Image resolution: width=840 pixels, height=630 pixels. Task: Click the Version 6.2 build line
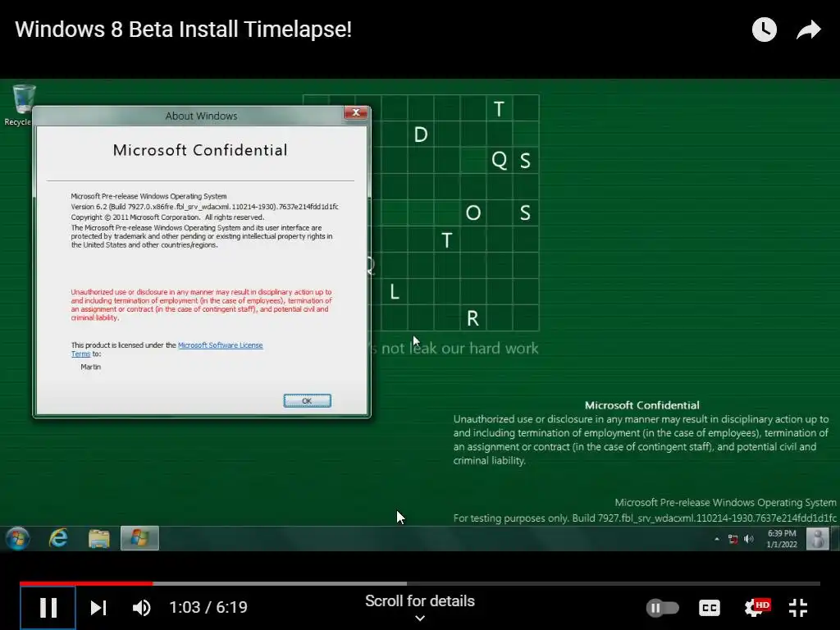coord(204,206)
